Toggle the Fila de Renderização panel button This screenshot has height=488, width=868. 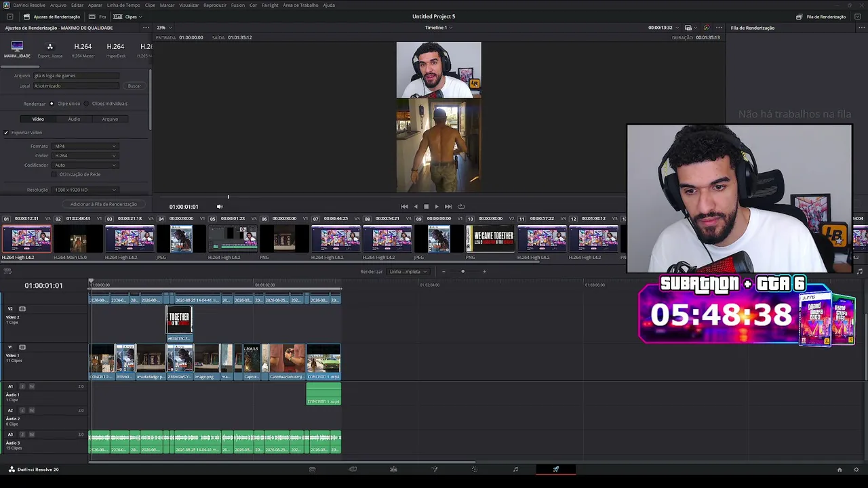point(822,17)
